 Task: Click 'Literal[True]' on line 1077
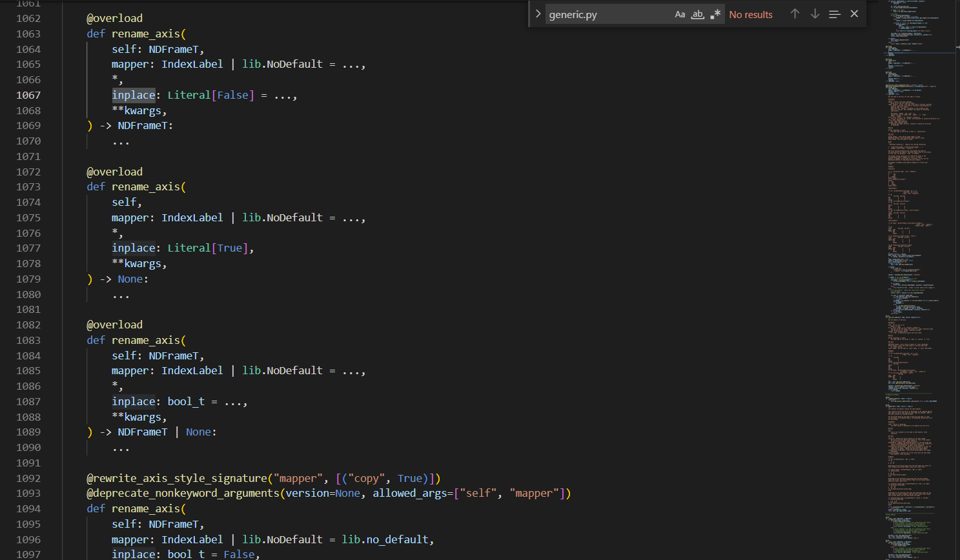pyautogui.click(x=208, y=248)
